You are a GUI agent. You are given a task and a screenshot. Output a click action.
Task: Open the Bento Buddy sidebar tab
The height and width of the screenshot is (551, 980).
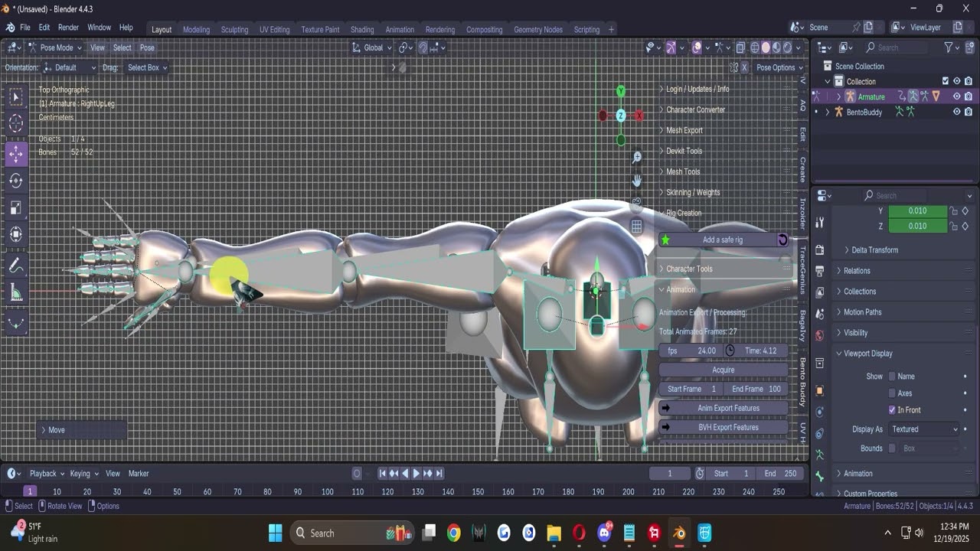802,382
